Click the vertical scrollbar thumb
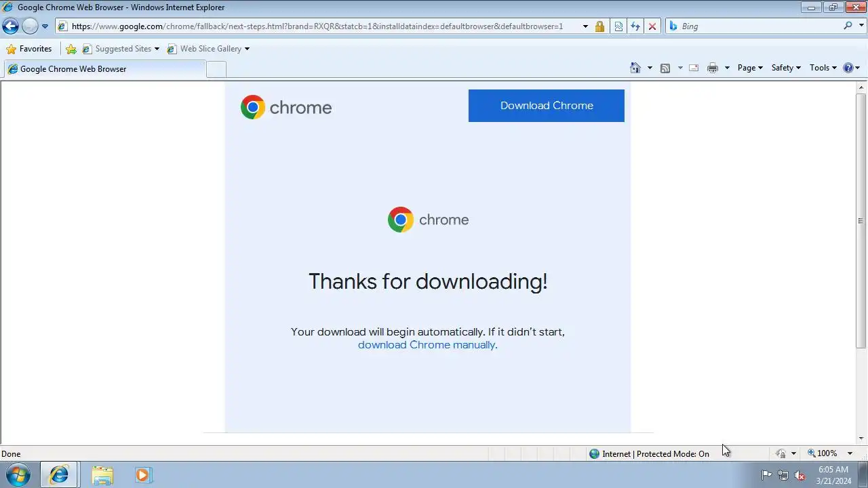 click(x=861, y=221)
